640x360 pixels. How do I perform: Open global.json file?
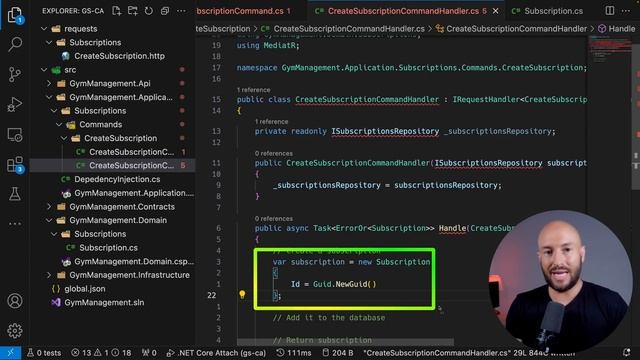[84, 289]
